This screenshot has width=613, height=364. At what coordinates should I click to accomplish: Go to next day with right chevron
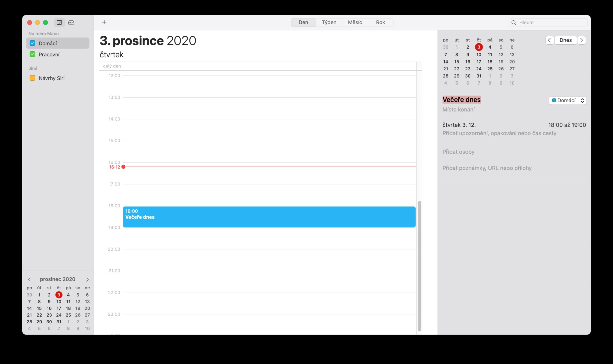(x=581, y=40)
